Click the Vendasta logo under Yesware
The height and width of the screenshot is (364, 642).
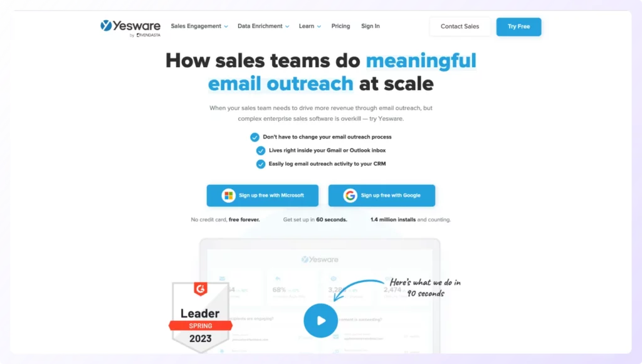pyautogui.click(x=148, y=35)
